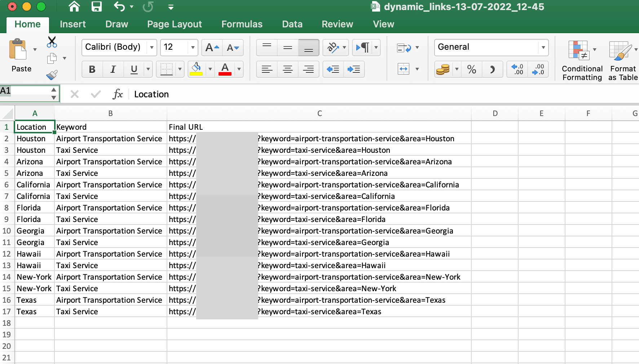Expand the Paste options arrow
639x364 pixels.
(x=35, y=49)
